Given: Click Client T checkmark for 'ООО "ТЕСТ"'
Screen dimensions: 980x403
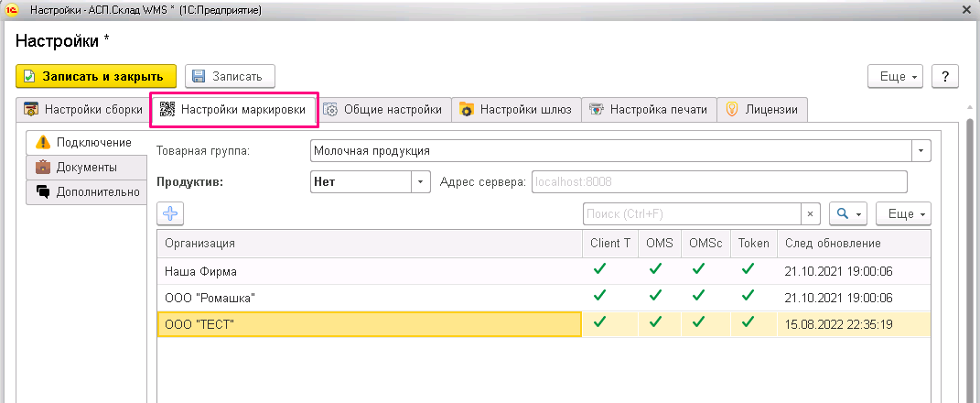Looking at the screenshot, I should click(x=600, y=321).
